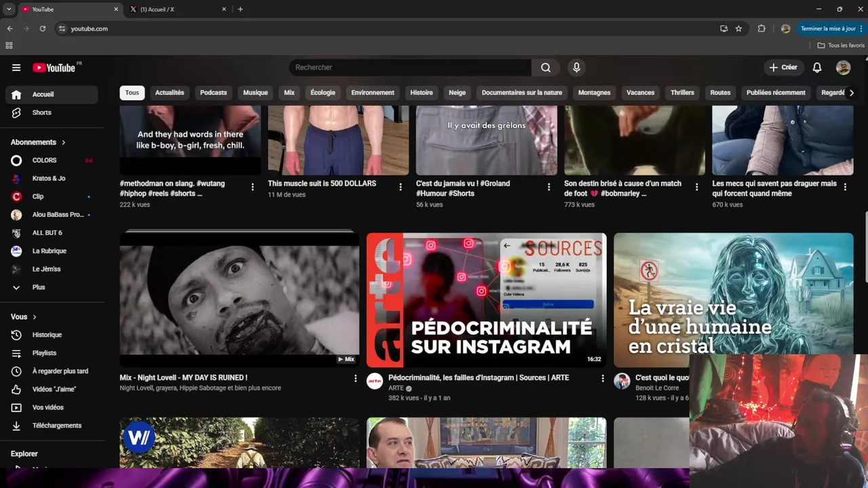The width and height of the screenshot is (868, 488).
Task: Open the ARTE channel name link
Action: 396,388
